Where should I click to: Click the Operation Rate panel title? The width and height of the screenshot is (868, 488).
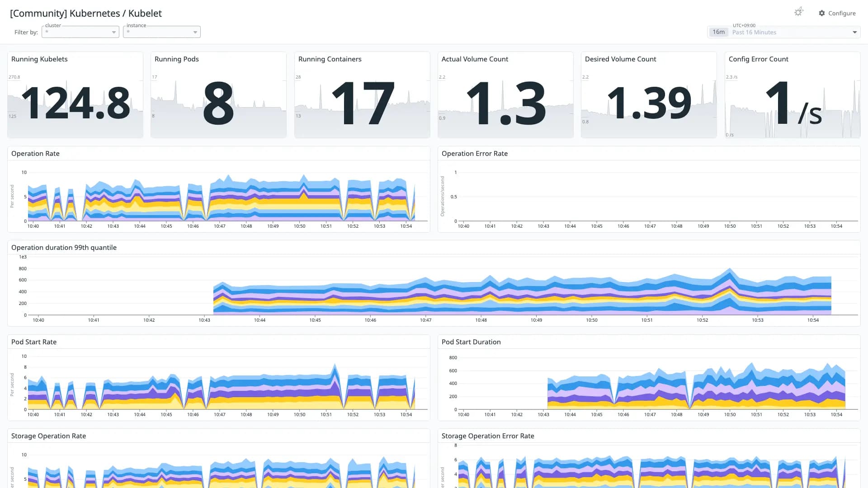pos(35,154)
